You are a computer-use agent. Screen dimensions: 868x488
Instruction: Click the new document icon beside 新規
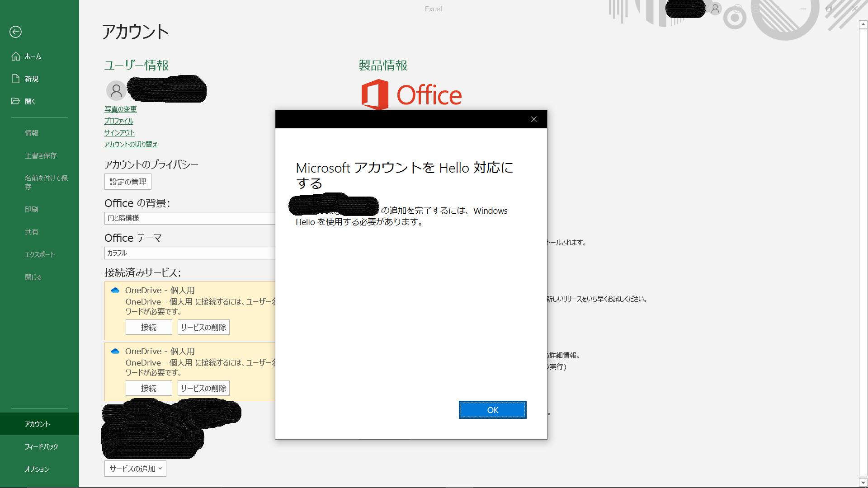16,79
